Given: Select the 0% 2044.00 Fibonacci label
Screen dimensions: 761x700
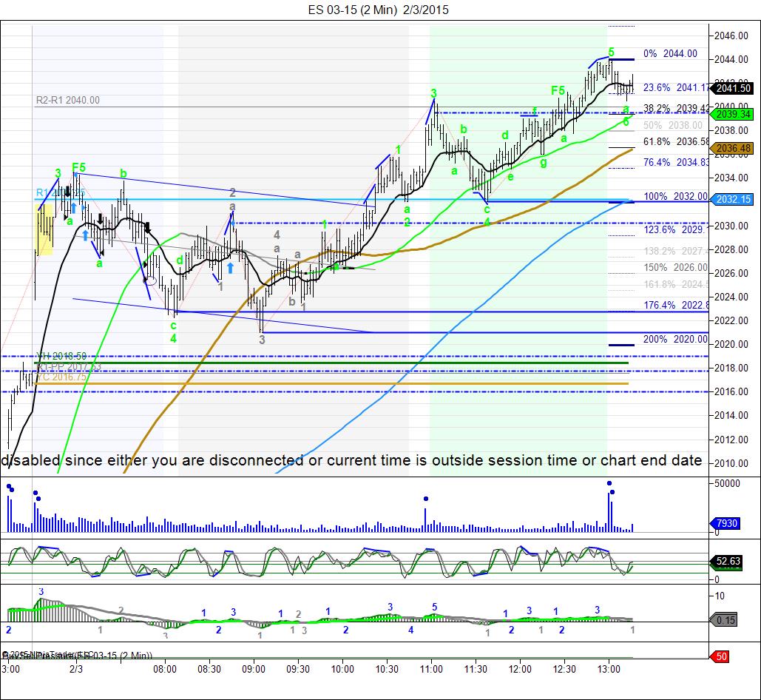Looking at the screenshot, I should pyautogui.click(x=670, y=54).
